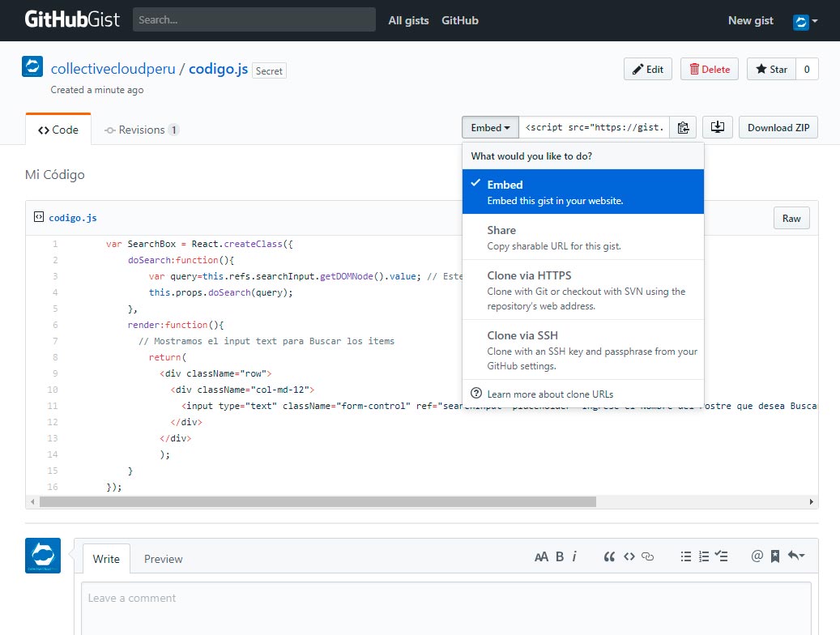Select code line number 16

[x=53, y=487]
